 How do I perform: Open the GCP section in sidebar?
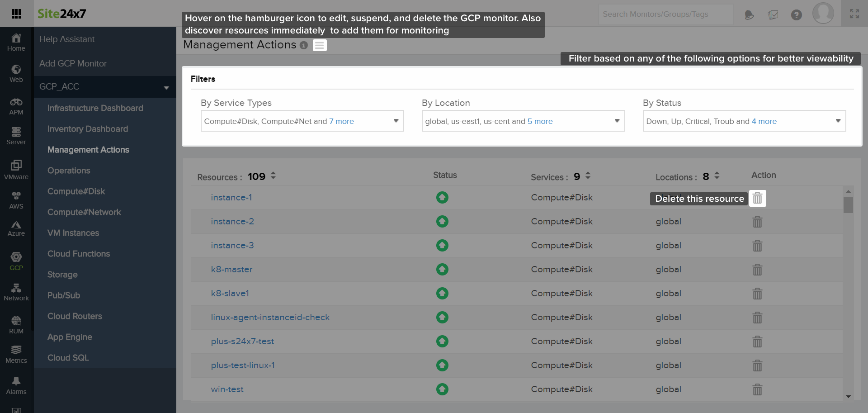[x=16, y=261]
